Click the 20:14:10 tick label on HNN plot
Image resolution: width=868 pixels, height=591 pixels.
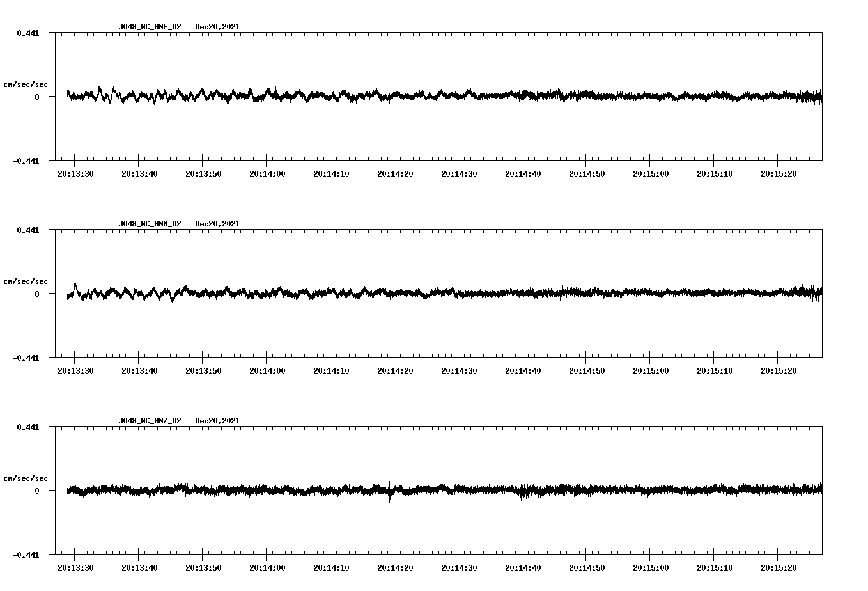[331, 371]
